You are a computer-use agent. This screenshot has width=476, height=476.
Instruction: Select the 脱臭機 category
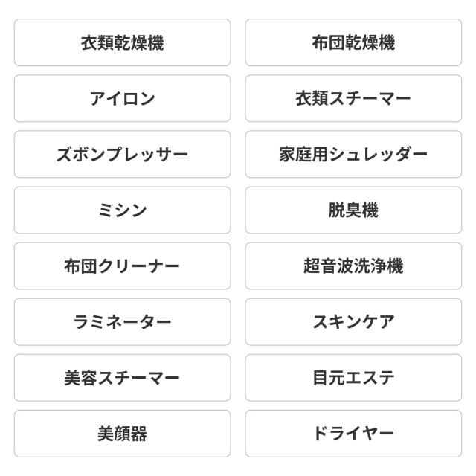coord(353,210)
